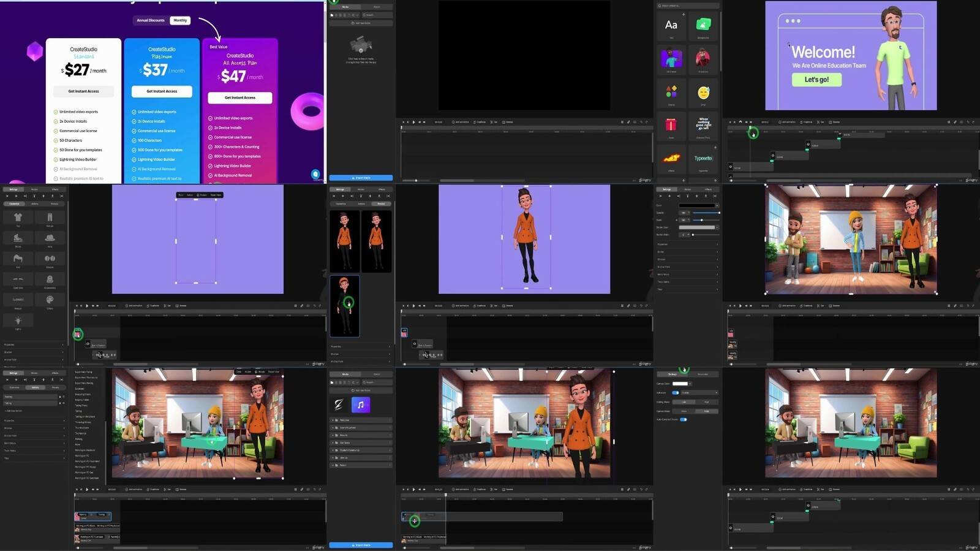Open the yellow Emoji face tile
This screenshot has width=980, height=551.
[x=703, y=93]
